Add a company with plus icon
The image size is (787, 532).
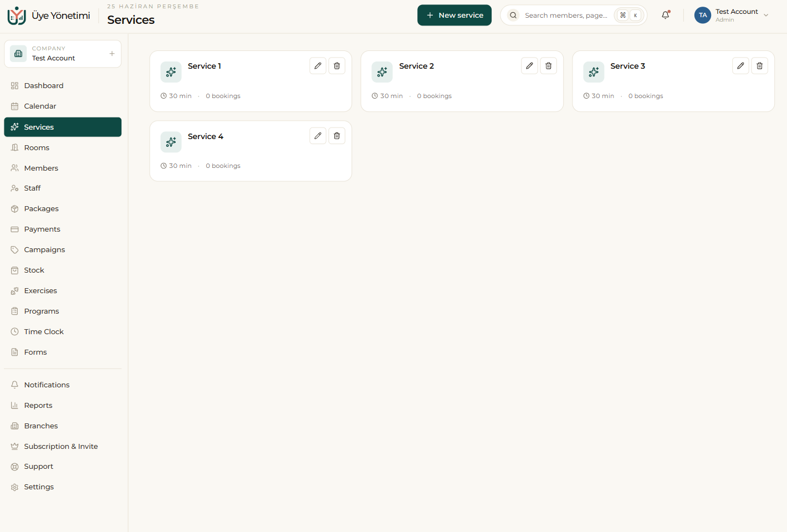click(x=112, y=54)
